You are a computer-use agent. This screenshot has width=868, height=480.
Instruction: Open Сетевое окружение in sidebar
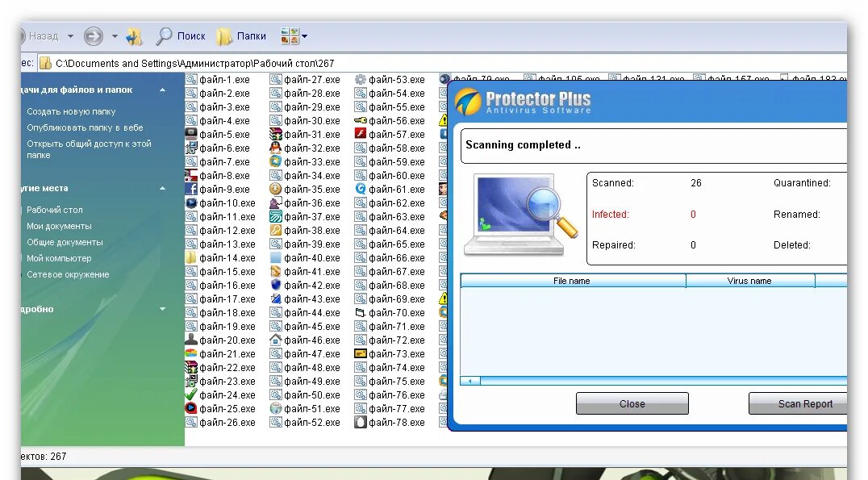[68, 274]
